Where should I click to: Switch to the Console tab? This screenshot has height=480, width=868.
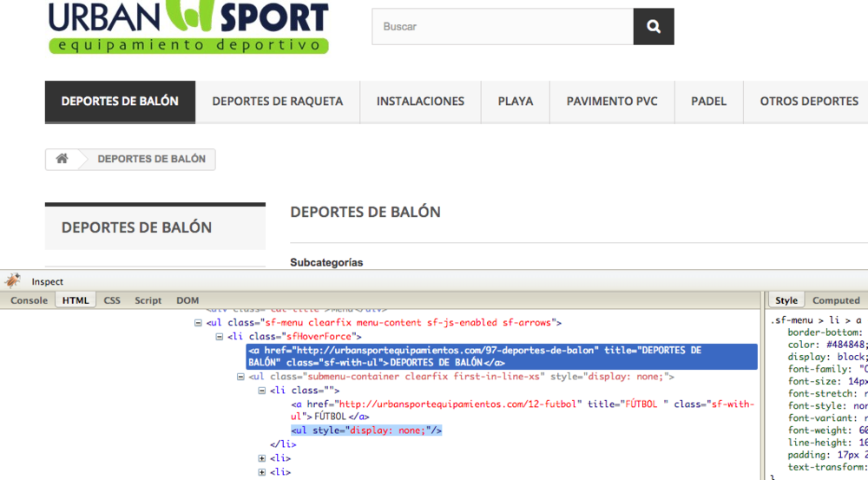click(x=29, y=300)
